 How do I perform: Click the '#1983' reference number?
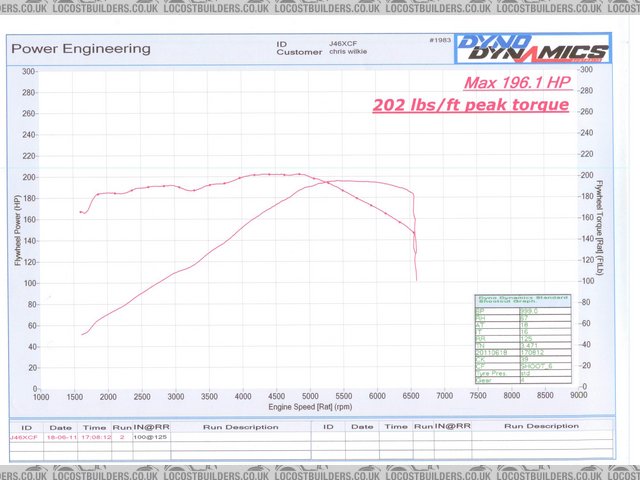point(440,40)
